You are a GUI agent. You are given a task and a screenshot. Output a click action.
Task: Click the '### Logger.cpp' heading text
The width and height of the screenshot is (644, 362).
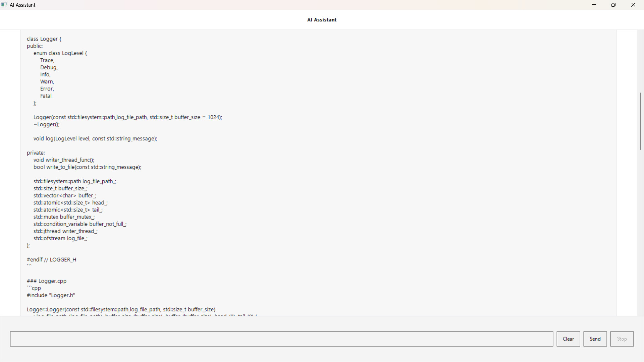click(x=47, y=281)
